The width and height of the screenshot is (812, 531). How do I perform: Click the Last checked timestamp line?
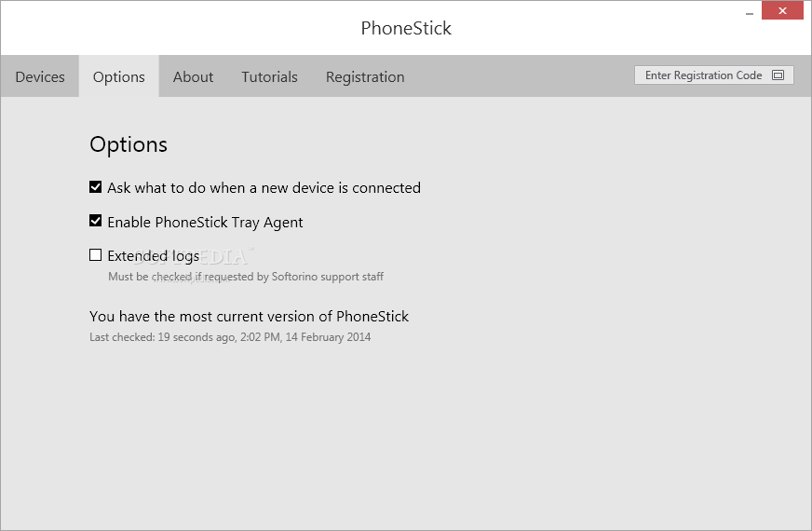pyautogui.click(x=230, y=337)
